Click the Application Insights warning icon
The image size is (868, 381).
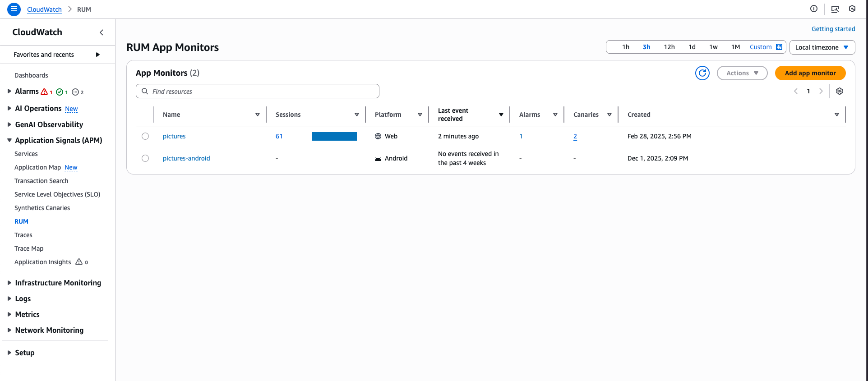click(79, 262)
